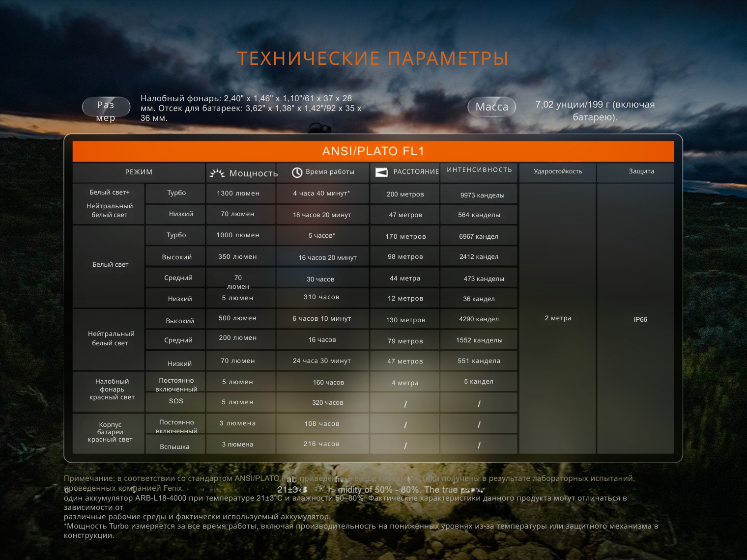Click the ИНТЕНСИВНОСТЬ column header
The image size is (747, 560).
coord(479,170)
